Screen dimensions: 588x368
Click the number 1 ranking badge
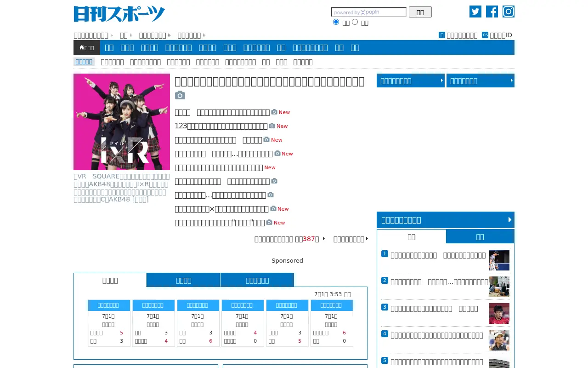tap(385, 253)
